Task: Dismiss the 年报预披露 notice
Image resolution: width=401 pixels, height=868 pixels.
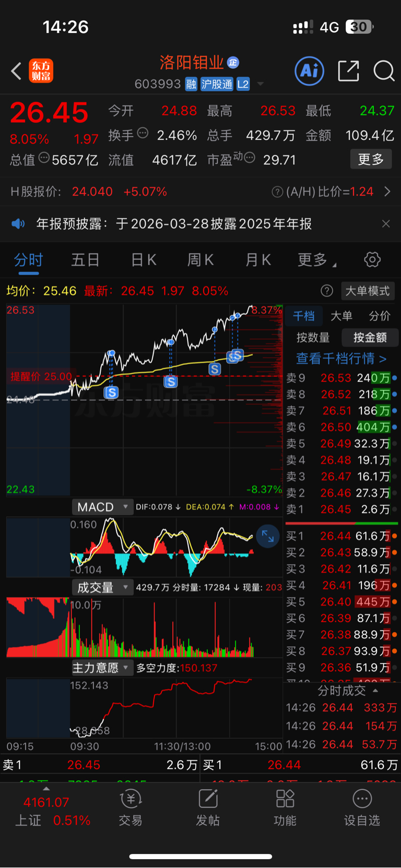Action: click(386, 224)
